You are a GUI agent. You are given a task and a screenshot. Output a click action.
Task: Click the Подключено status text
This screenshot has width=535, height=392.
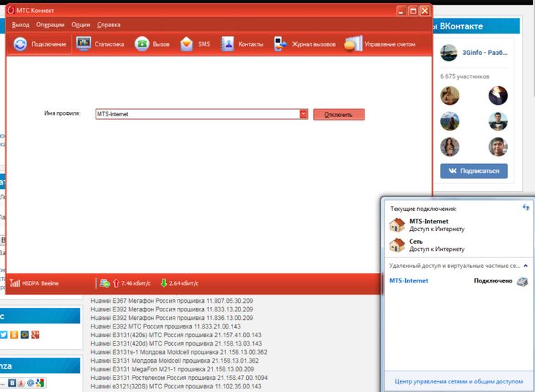pos(493,281)
